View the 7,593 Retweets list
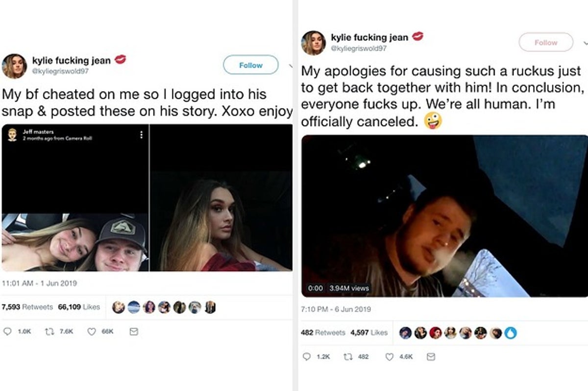588x391 pixels. point(27,307)
